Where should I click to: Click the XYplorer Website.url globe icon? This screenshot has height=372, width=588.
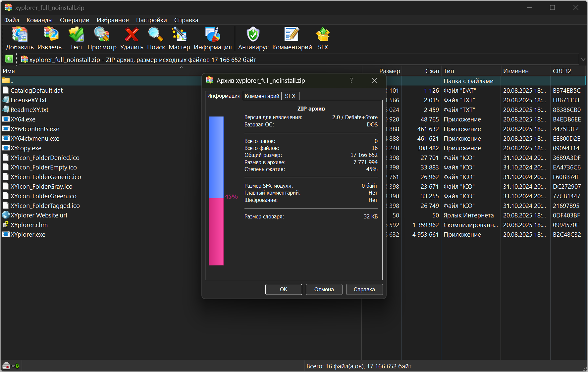pyautogui.click(x=6, y=215)
